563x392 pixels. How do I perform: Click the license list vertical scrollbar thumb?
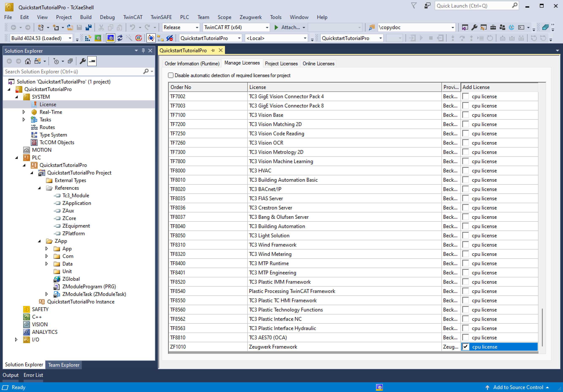point(542,327)
